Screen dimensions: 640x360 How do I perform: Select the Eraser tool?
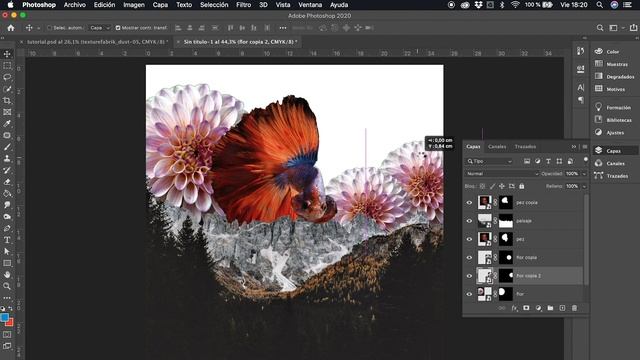[x=7, y=182]
